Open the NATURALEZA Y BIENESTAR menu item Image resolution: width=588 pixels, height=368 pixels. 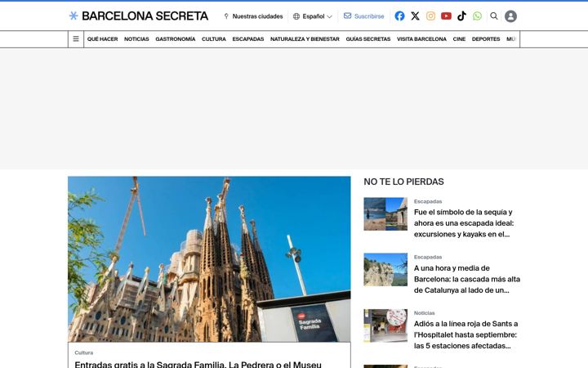coord(305,39)
